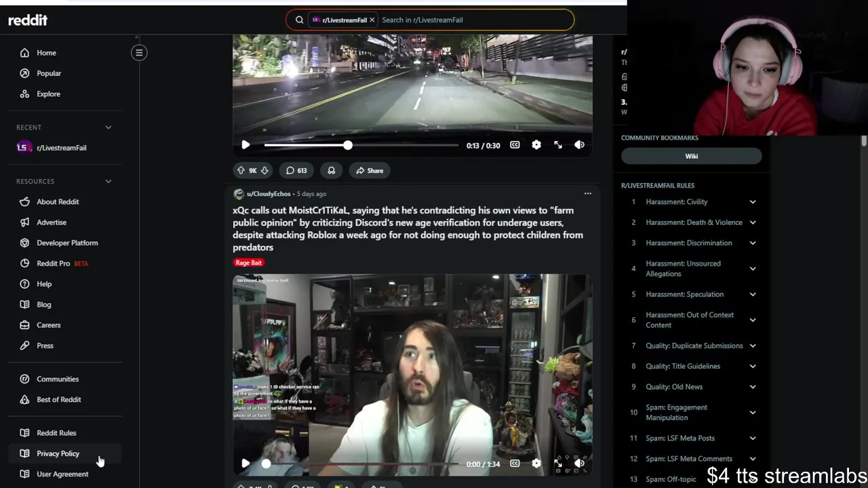Play the MoistCr1TiKaL video
The image size is (868, 488).
[245, 464]
